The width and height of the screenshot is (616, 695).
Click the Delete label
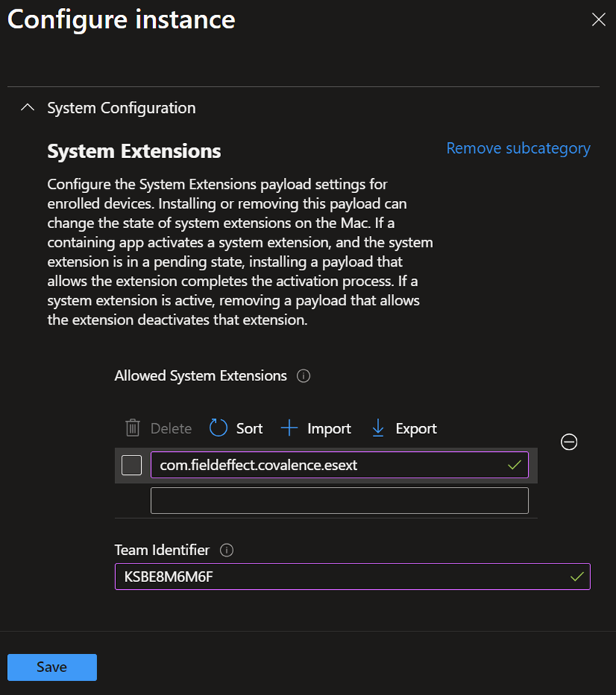(171, 428)
